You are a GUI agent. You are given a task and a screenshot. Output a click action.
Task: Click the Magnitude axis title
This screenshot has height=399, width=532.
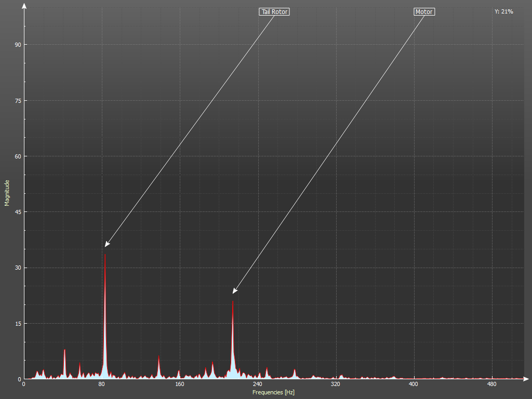(7, 193)
